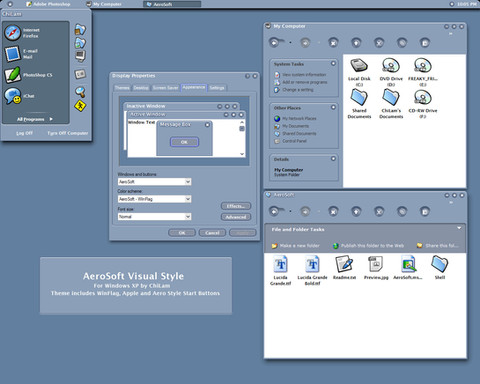Click Publish this folder to the Web
480x384 pixels.
pyautogui.click(x=368, y=246)
